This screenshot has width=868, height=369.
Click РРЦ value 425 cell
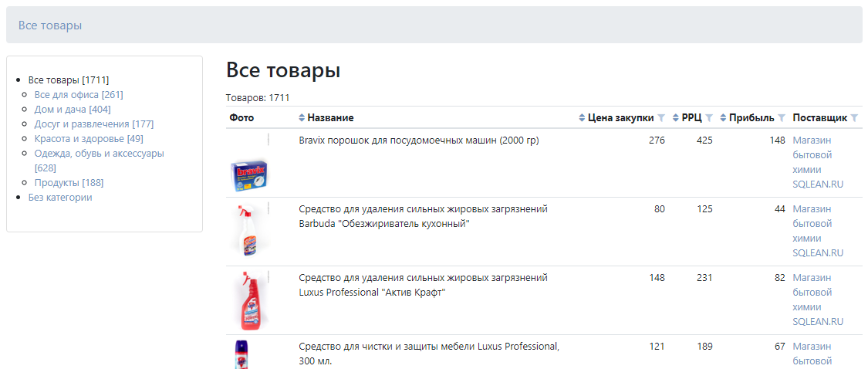[704, 140]
